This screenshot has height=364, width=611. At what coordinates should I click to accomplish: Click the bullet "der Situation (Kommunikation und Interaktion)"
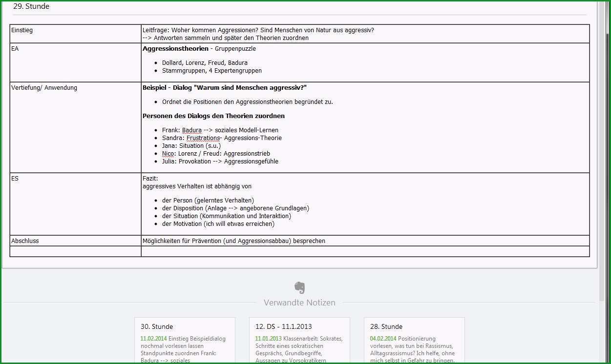coord(227,216)
